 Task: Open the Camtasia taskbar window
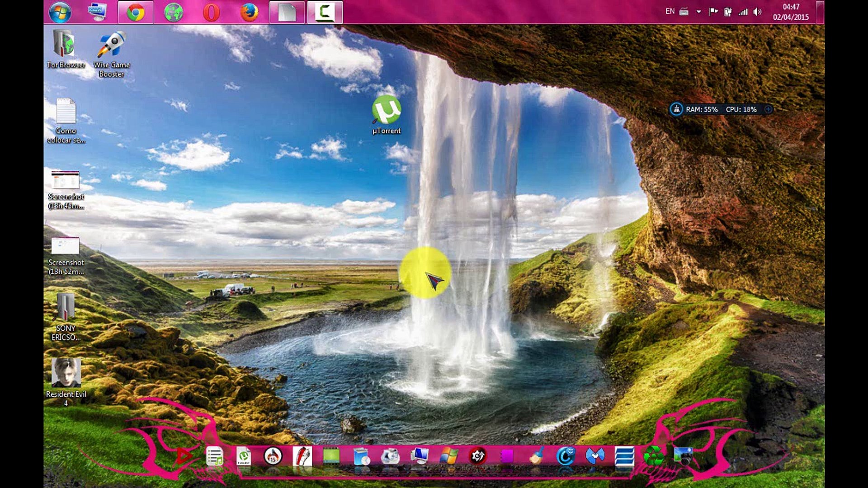point(325,12)
